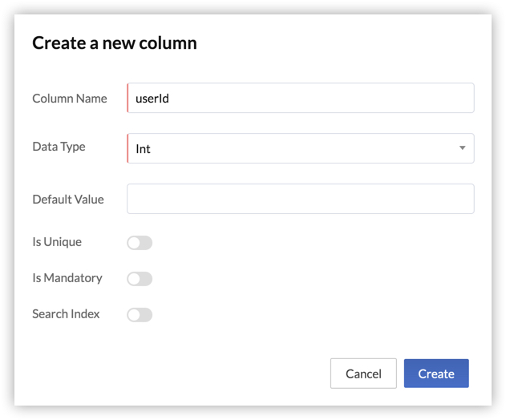Click the "Default Value" label text

click(68, 199)
